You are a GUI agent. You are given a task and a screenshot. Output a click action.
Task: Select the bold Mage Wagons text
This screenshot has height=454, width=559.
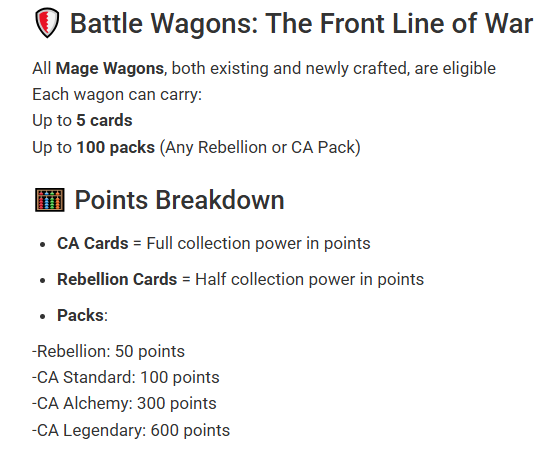click(x=110, y=68)
